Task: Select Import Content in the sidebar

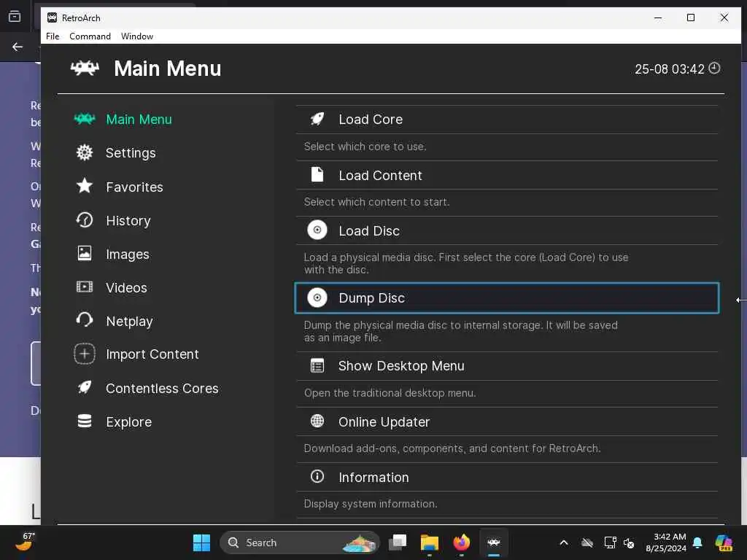Action: [x=152, y=354]
